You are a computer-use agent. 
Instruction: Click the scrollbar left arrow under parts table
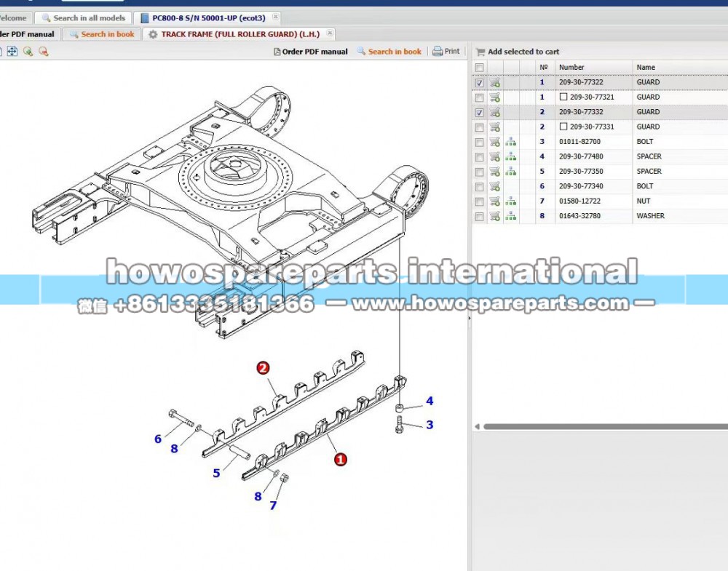477,427
